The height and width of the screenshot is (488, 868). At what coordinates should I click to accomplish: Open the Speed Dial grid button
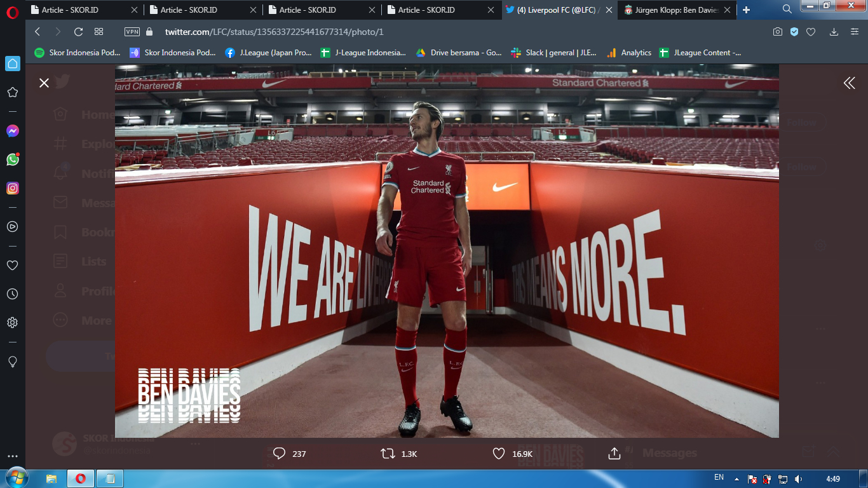click(98, 32)
